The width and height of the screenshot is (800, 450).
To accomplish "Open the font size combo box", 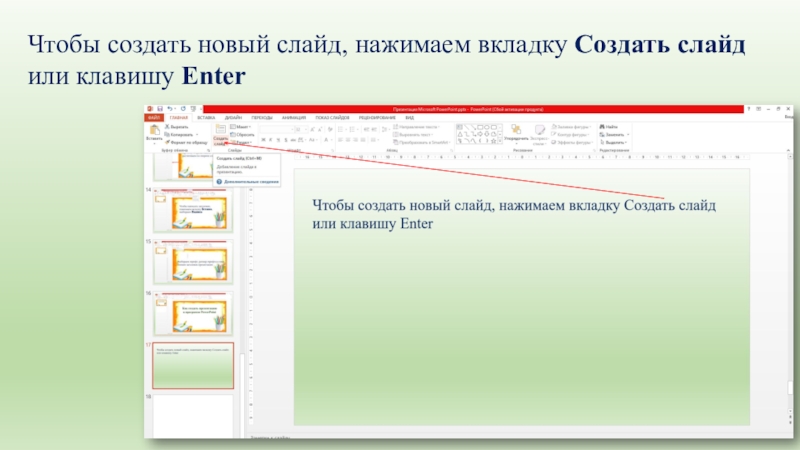I will pyautogui.click(x=301, y=130).
